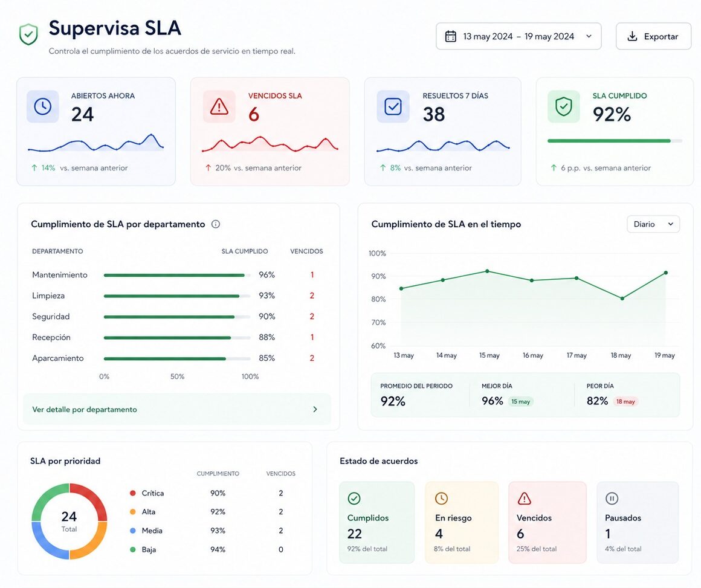Click the warning triangle in Vencidos SLA card
The width and height of the screenshot is (701, 588).
[219, 107]
